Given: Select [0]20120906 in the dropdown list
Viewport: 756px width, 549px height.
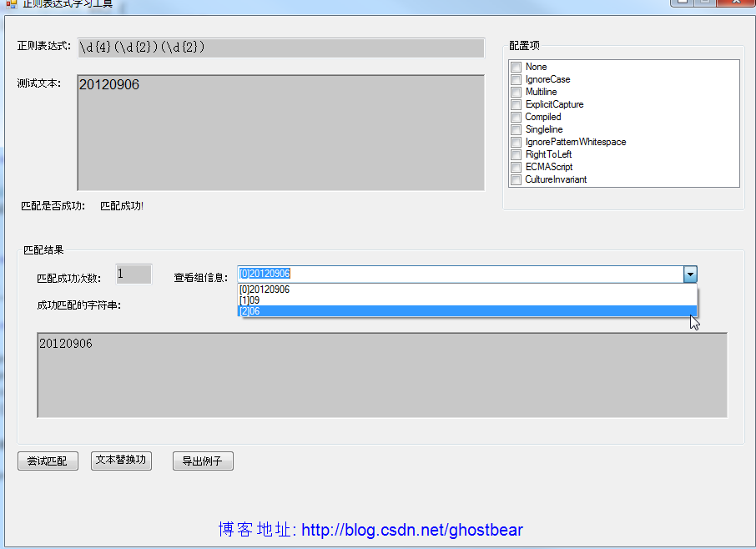Looking at the screenshot, I should [x=467, y=290].
